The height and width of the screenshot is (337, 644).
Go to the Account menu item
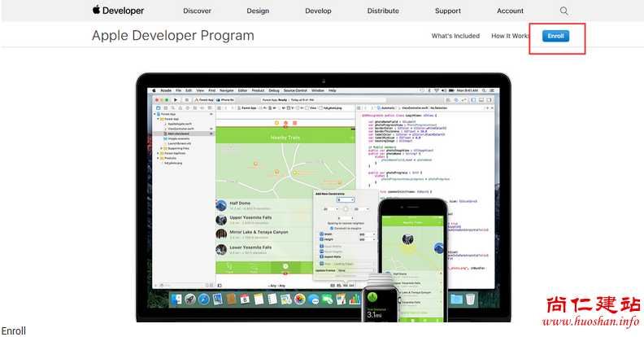point(510,11)
